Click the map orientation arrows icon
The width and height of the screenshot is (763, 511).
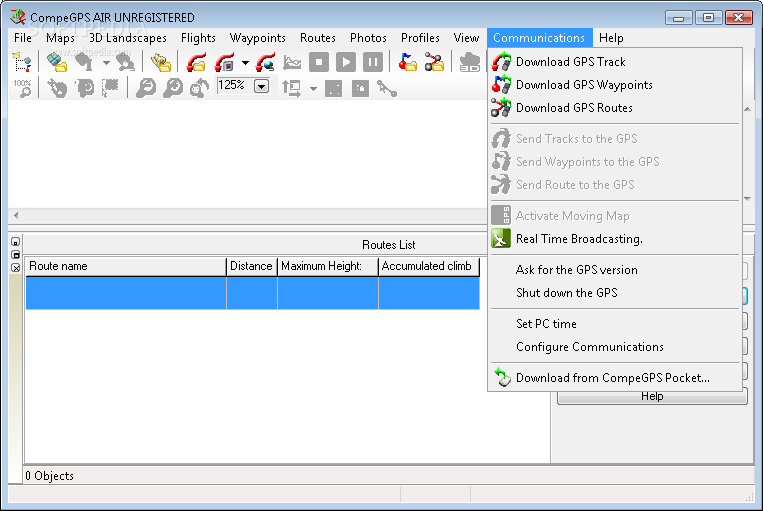[x=291, y=88]
